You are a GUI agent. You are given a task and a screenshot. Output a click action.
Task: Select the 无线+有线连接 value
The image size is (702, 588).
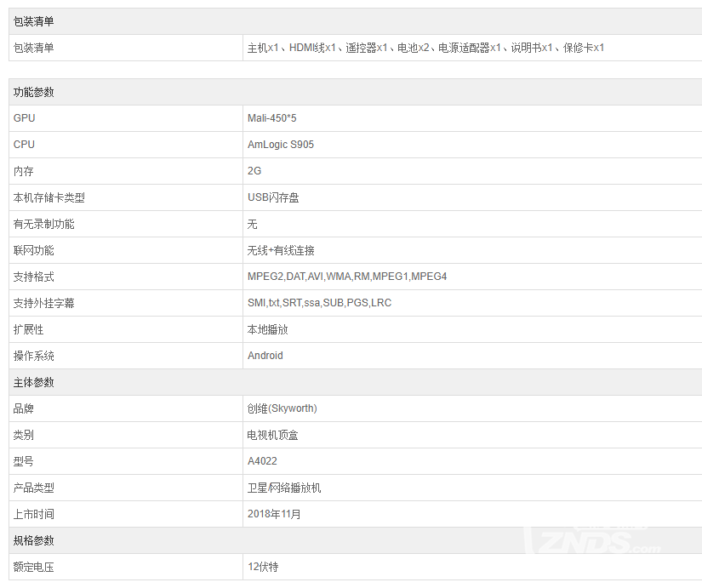(281, 250)
